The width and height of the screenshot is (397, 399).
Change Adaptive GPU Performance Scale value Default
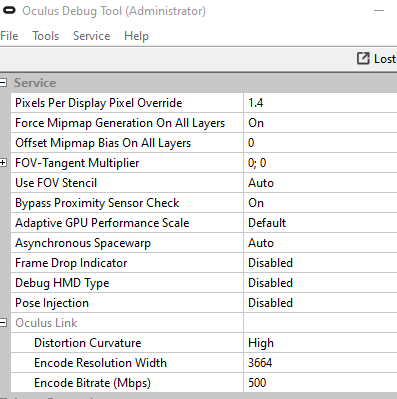click(x=320, y=223)
